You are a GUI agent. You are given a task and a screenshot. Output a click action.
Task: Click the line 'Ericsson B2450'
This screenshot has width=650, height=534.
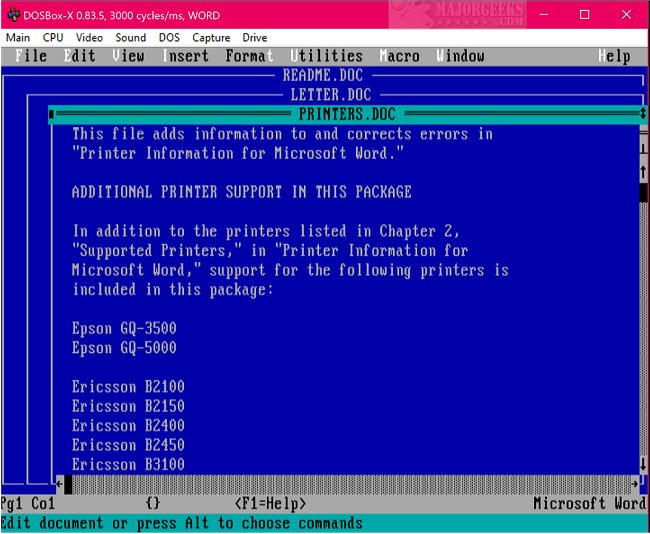tap(128, 445)
